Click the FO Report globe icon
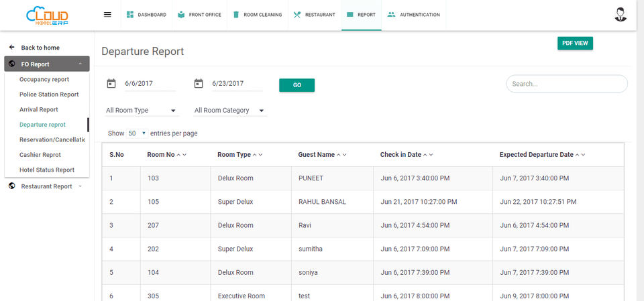Viewport: 644px width, 301px height. (x=12, y=64)
